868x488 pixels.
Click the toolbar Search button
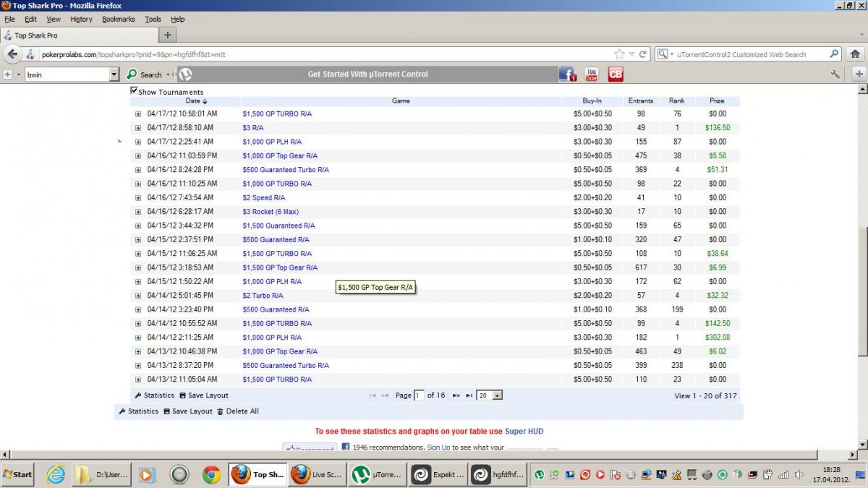coord(145,74)
